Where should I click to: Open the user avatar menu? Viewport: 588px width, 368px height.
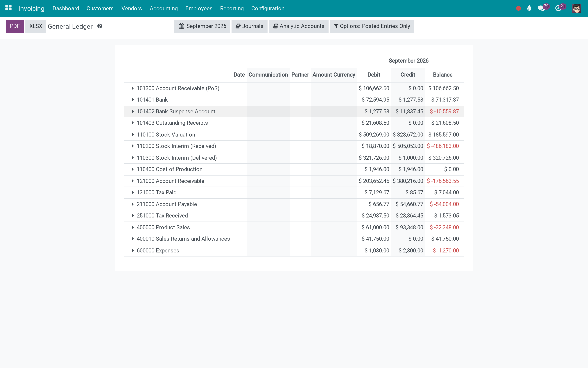tap(577, 8)
